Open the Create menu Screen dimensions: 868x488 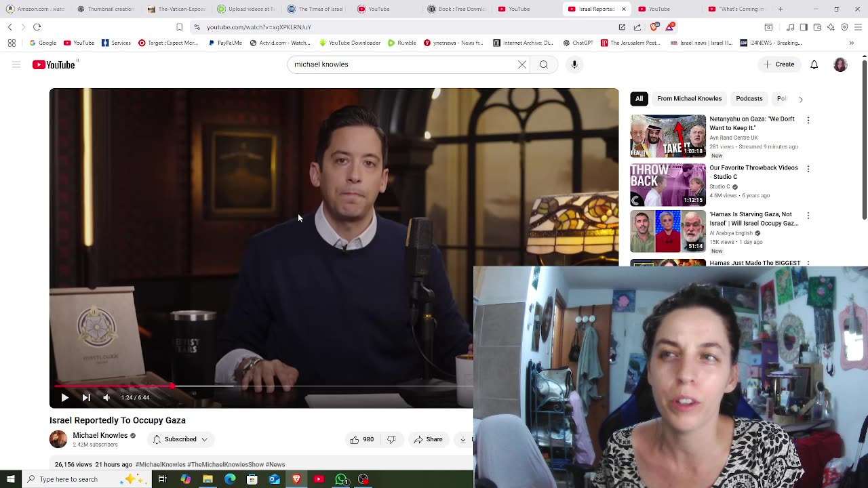[x=779, y=64]
